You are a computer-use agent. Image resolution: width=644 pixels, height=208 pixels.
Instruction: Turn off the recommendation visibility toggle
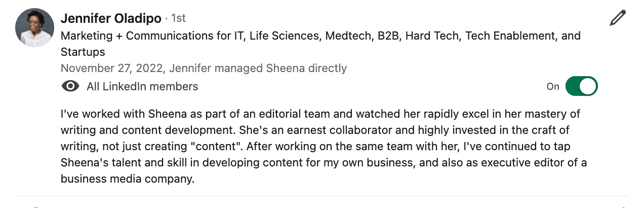click(581, 86)
